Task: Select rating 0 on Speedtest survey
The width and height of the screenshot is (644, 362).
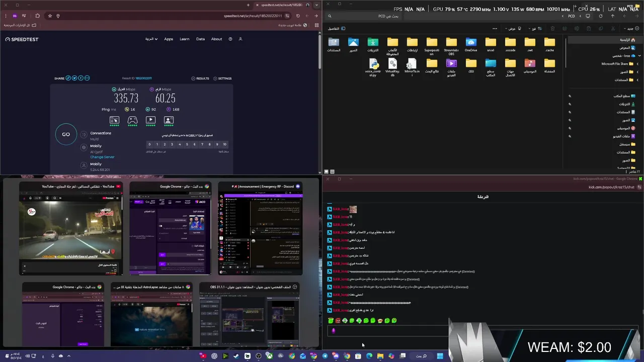Action: coord(149,144)
